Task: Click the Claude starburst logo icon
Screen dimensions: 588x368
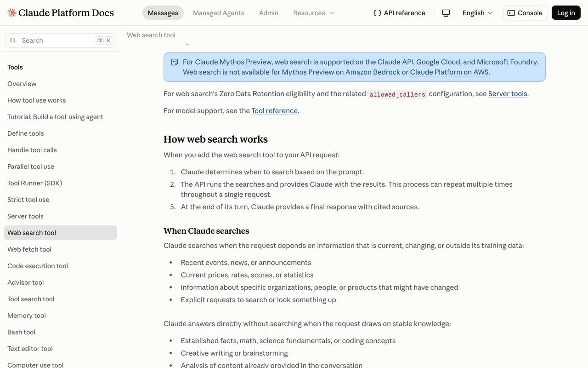Action: click(x=12, y=13)
